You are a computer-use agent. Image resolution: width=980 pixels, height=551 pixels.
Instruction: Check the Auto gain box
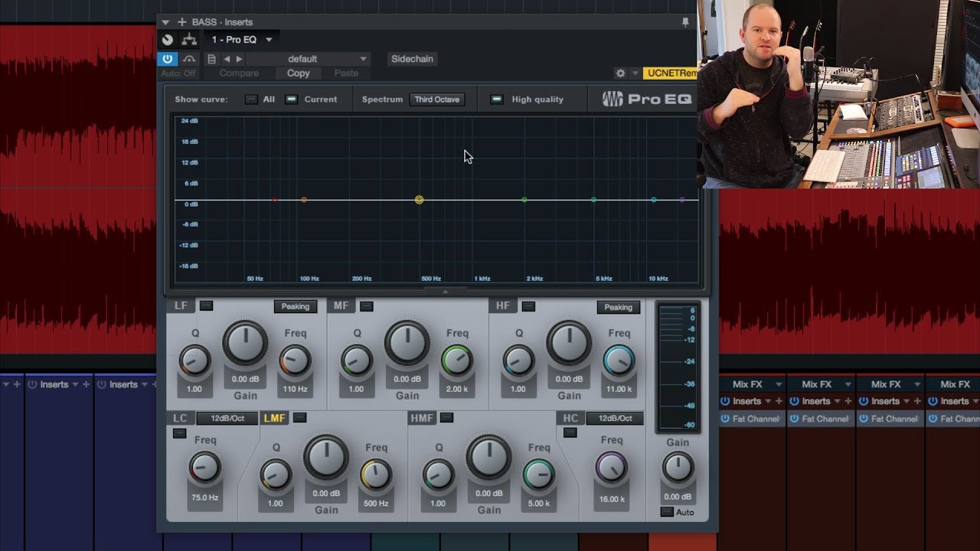pos(667,512)
